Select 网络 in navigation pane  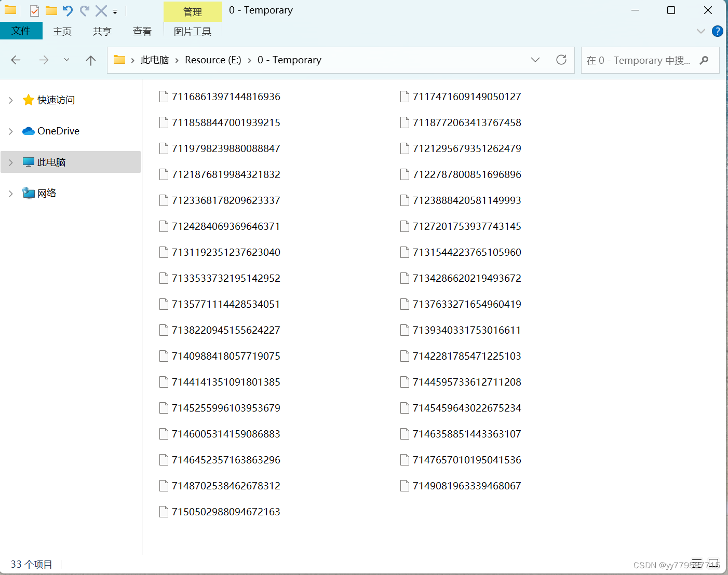point(47,194)
